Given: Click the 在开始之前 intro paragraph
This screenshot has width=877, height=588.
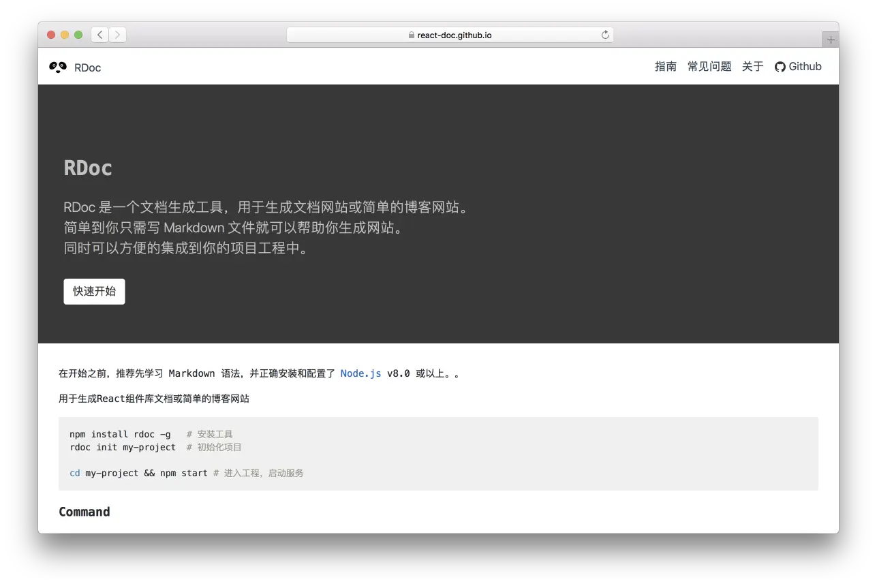Looking at the screenshot, I should 259,373.
